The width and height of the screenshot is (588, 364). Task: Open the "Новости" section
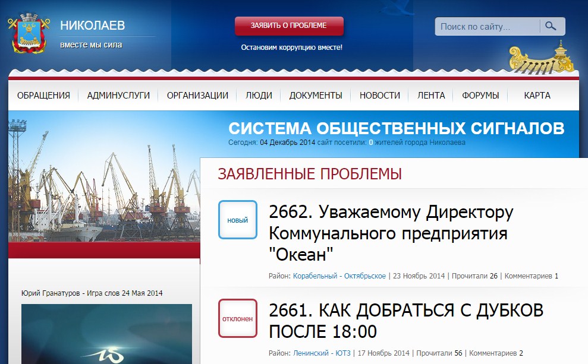coord(380,95)
